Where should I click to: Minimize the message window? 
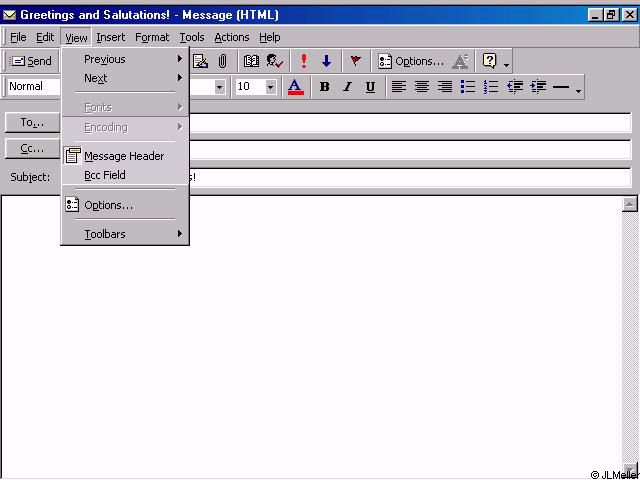click(596, 15)
